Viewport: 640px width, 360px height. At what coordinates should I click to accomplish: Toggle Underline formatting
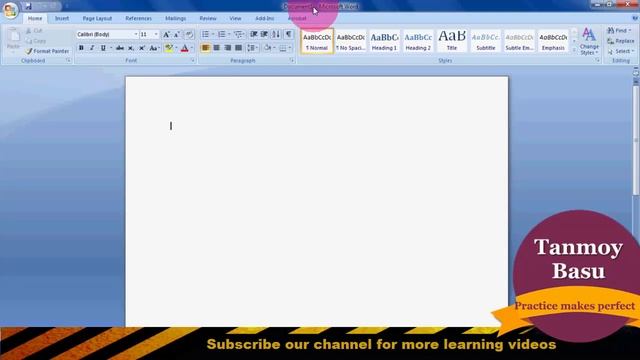103,48
